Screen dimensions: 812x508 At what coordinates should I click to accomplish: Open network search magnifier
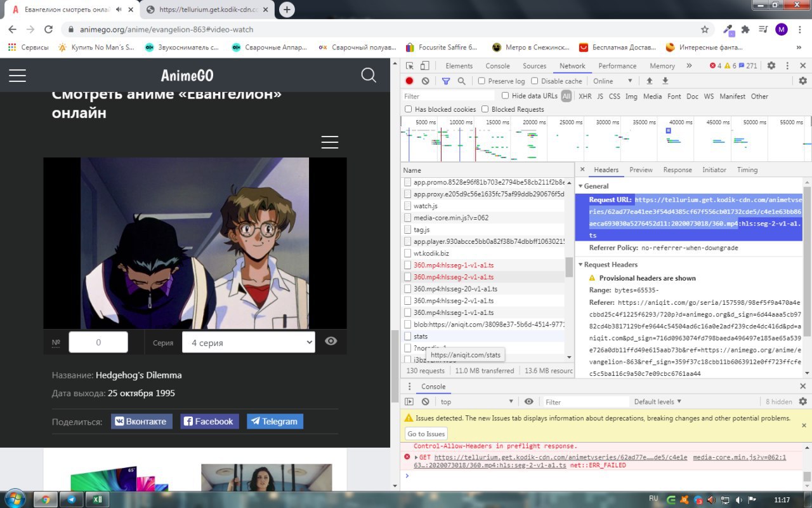pos(461,81)
